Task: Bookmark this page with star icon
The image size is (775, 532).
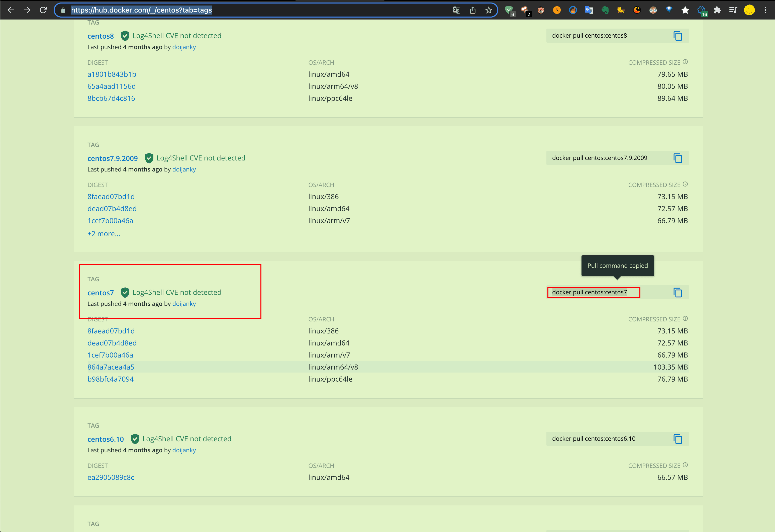Action: [x=489, y=10]
